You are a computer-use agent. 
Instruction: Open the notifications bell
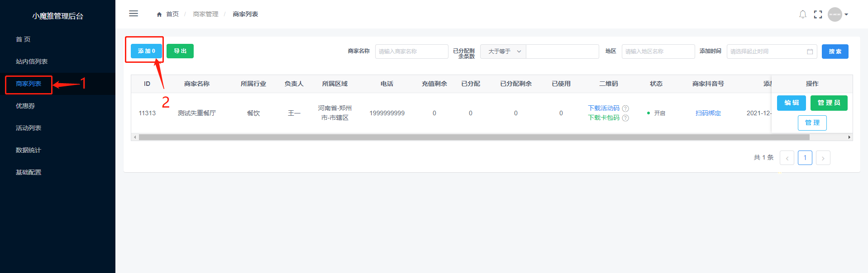point(802,14)
